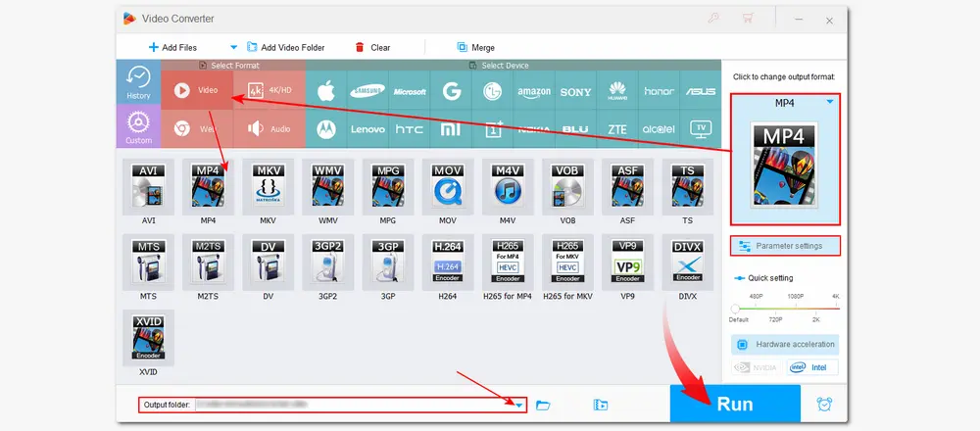Toggle NVIDIA acceleration option
The image size is (980, 431).
coord(758,368)
